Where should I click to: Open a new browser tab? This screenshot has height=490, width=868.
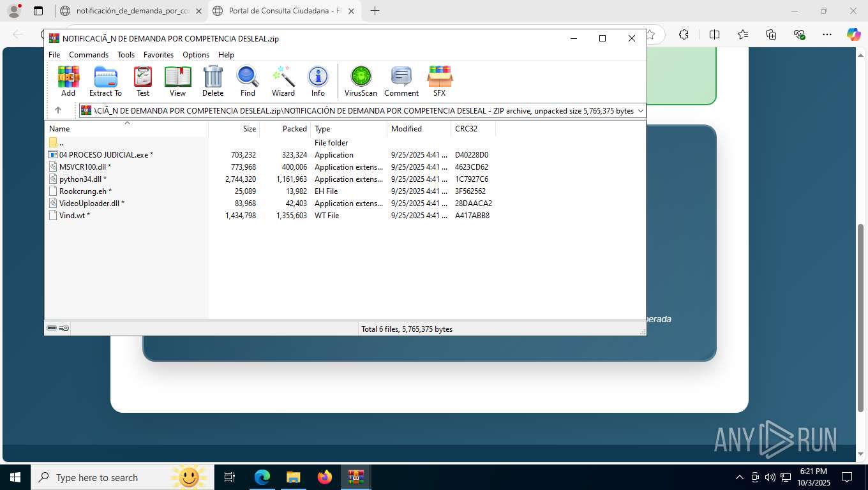(x=375, y=11)
